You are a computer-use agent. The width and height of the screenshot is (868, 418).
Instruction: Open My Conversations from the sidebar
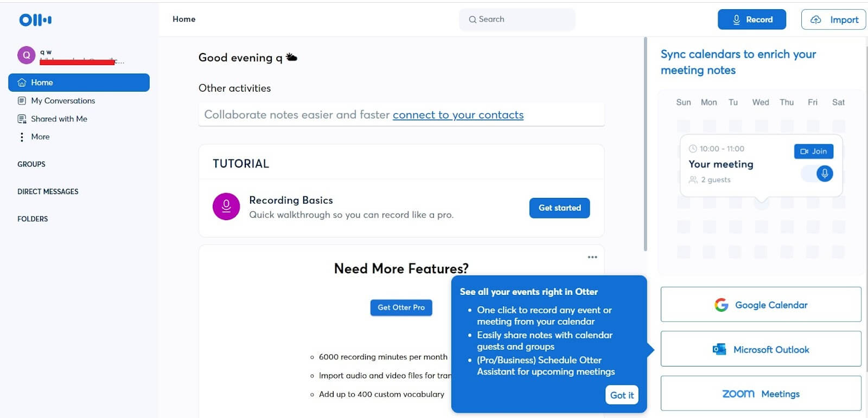coord(63,100)
